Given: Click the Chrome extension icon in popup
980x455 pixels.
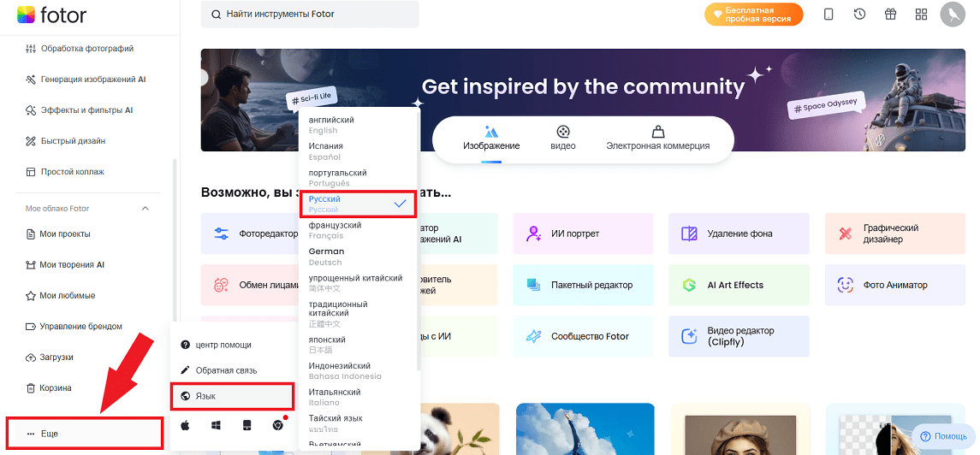Looking at the screenshot, I should [277, 425].
